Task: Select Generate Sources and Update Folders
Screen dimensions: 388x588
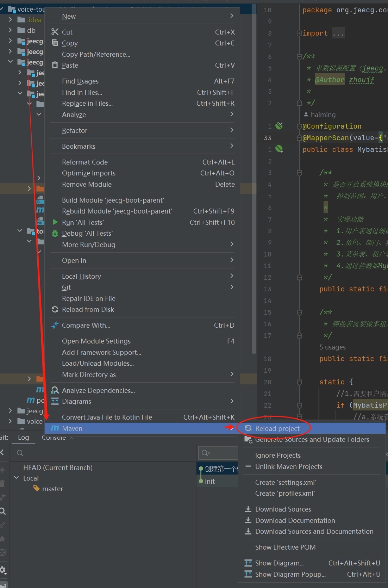Action: click(x=312, y=439)
